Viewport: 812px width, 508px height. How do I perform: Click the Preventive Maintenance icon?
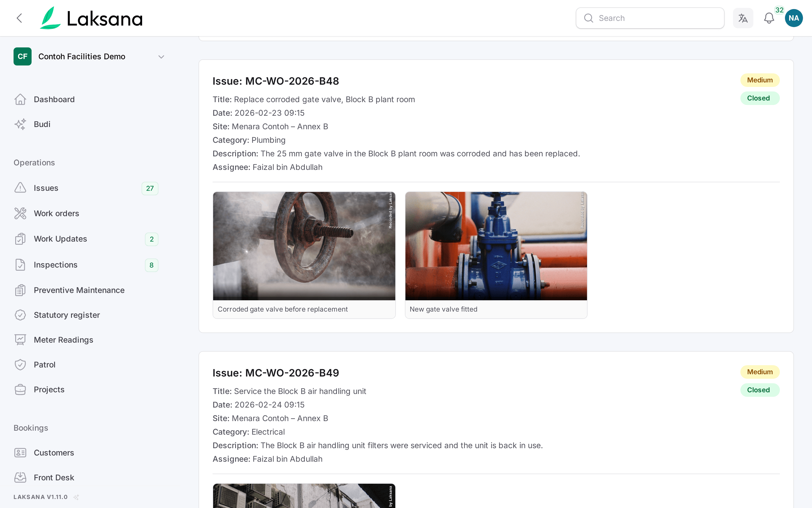tap(20, 290)
